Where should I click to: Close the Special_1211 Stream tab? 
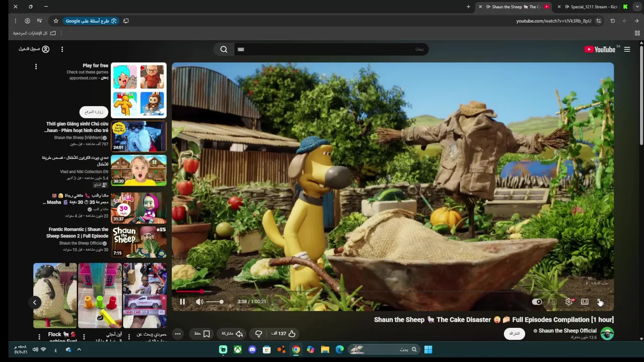(559, 7)
